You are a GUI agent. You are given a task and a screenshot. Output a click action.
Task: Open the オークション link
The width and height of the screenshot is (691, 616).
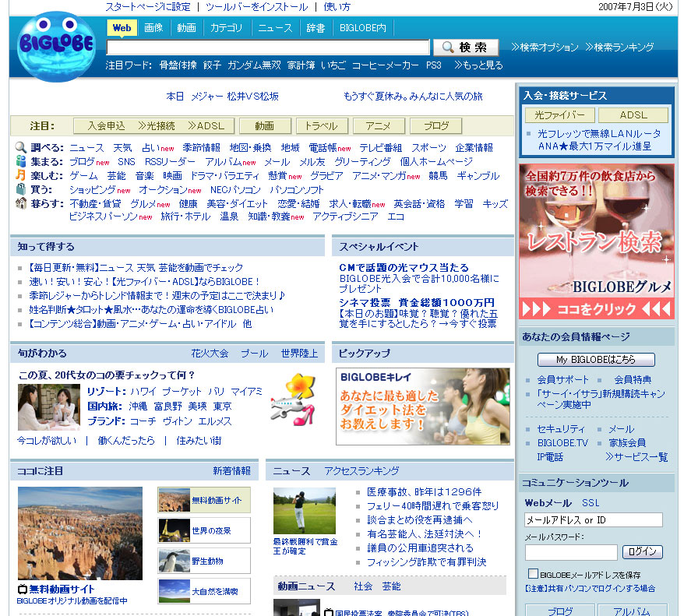tap(163, 189)
